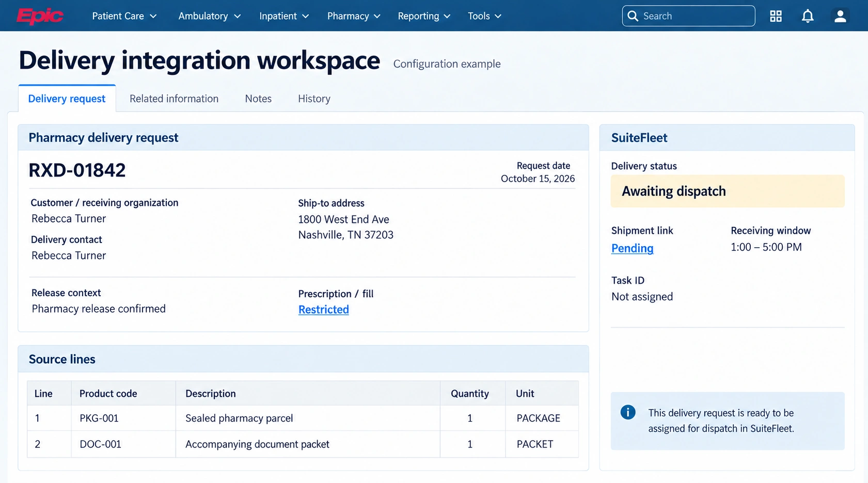Click product code DOC-001
The image size is (868, 483).
pos(100,444)
